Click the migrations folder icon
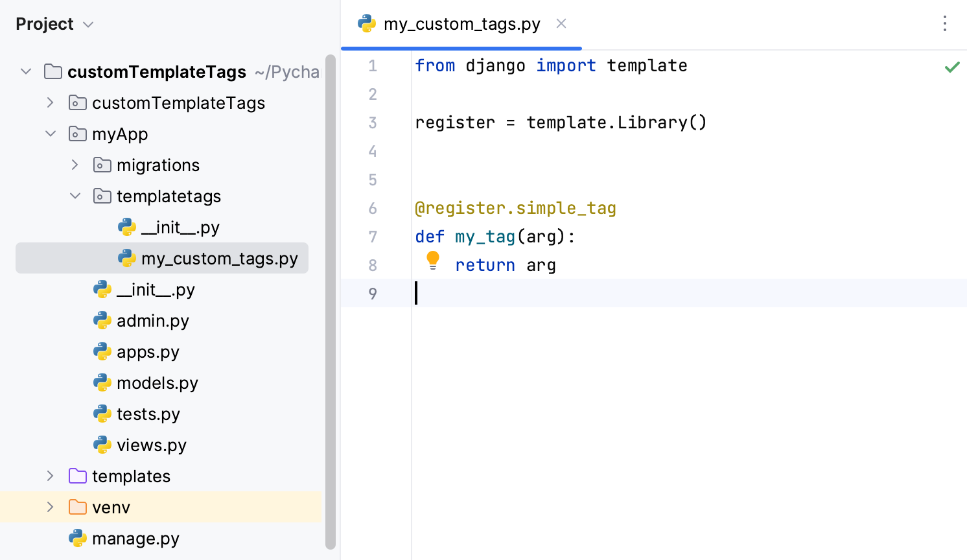Viewport: 967px width, 560px height. pyautogui.click(x=102, y=165)
